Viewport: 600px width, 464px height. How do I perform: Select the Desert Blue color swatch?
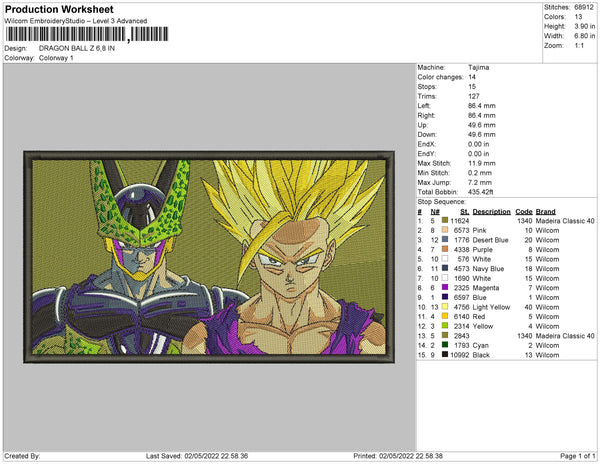coord(445,239)
